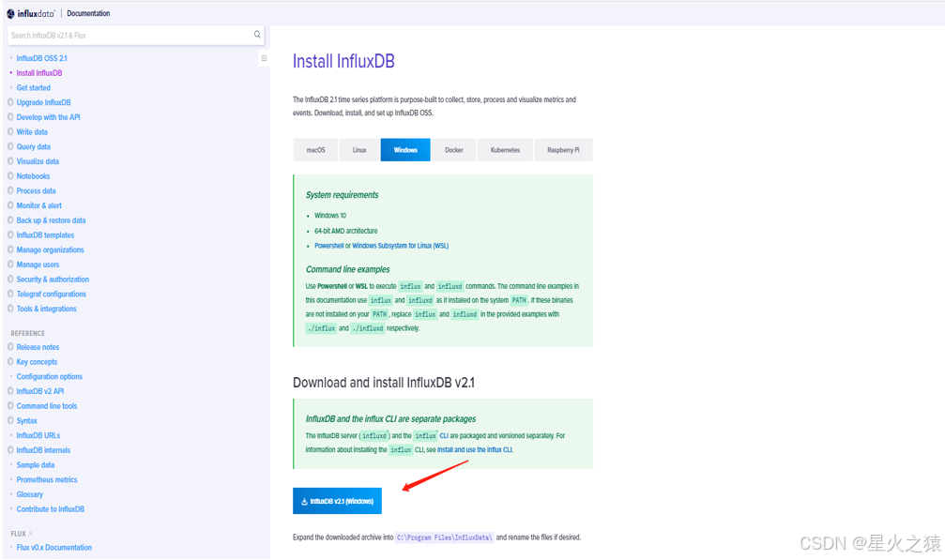This screenshot has width=945, height=560.
Task: Open the Install InfluxDB sidebar link
Action: click(39, 73)
